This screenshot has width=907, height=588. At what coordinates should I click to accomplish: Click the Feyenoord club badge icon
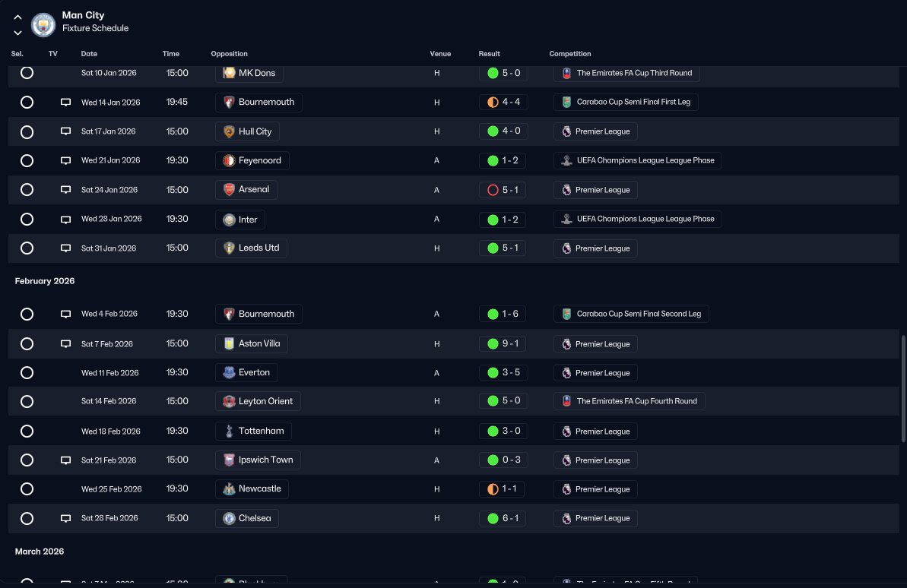tap(229, 161)
